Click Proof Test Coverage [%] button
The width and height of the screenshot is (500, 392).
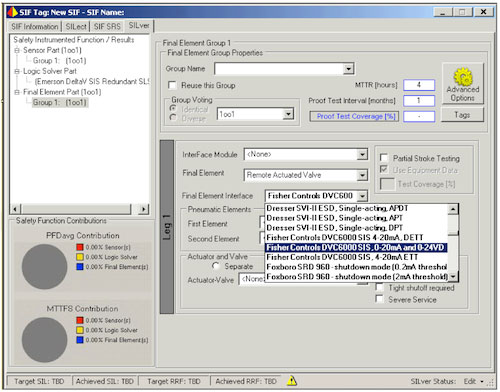(x=354, y=116)
